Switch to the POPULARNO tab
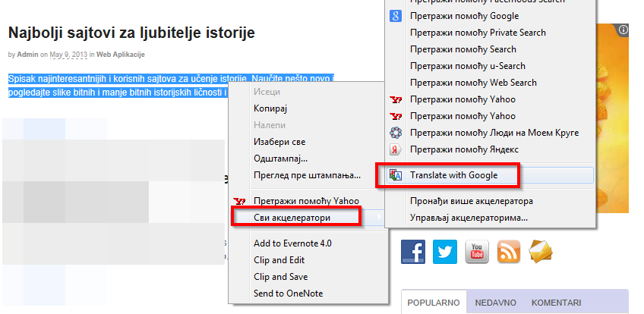 coord(434,303)
